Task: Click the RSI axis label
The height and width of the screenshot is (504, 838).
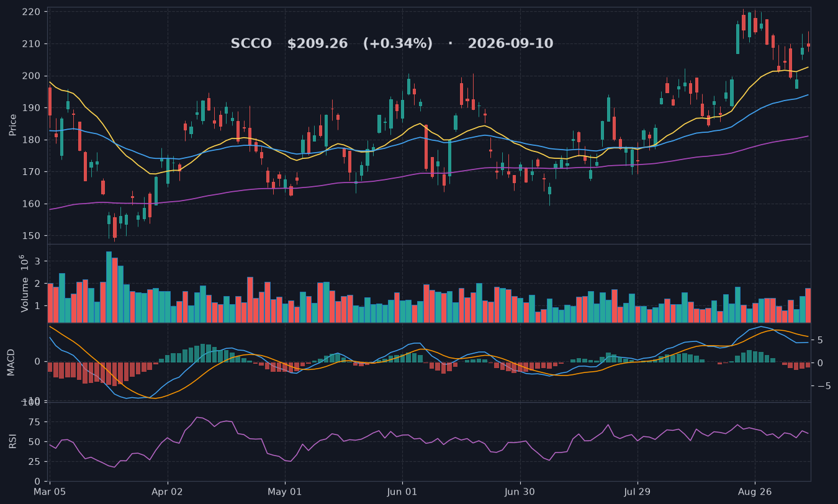Action: 13,441
